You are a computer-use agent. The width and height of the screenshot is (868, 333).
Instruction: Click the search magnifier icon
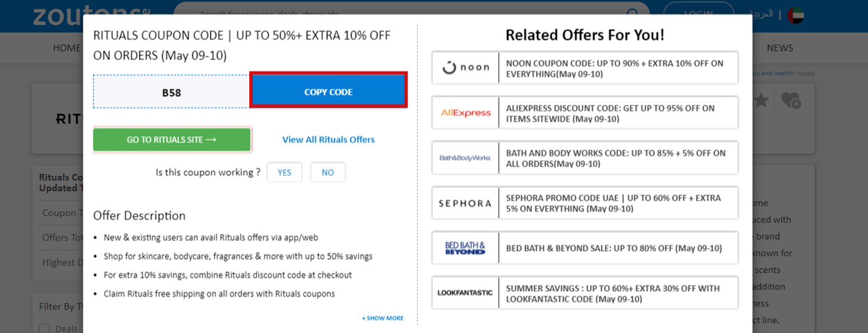point(632,14)
